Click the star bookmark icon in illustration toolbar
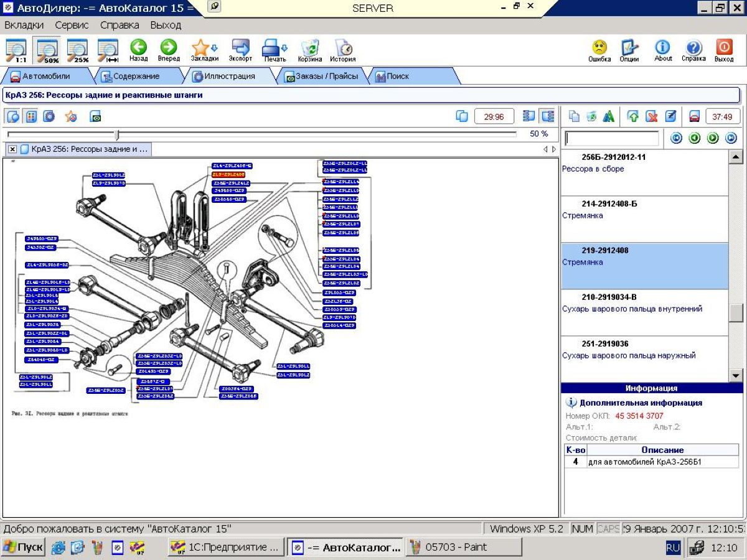Viewport: 747px width, 560px height. 71,116
